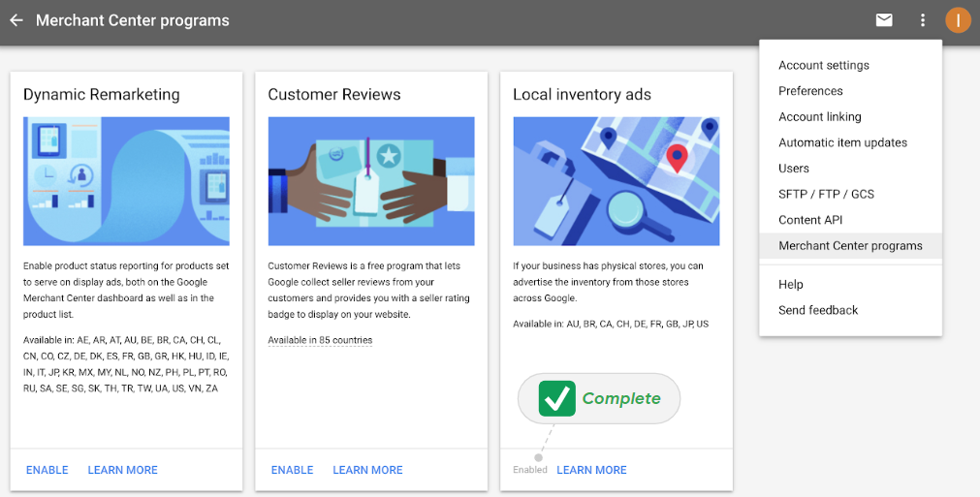Select Account settings in menu
980x497 pixels.
pos(850,65)
